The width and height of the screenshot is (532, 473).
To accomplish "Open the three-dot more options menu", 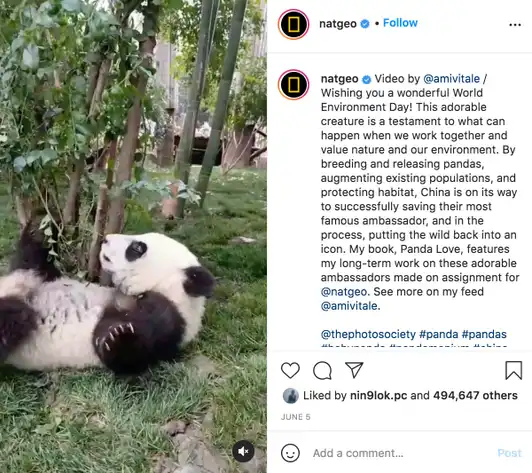I will 515,24.
